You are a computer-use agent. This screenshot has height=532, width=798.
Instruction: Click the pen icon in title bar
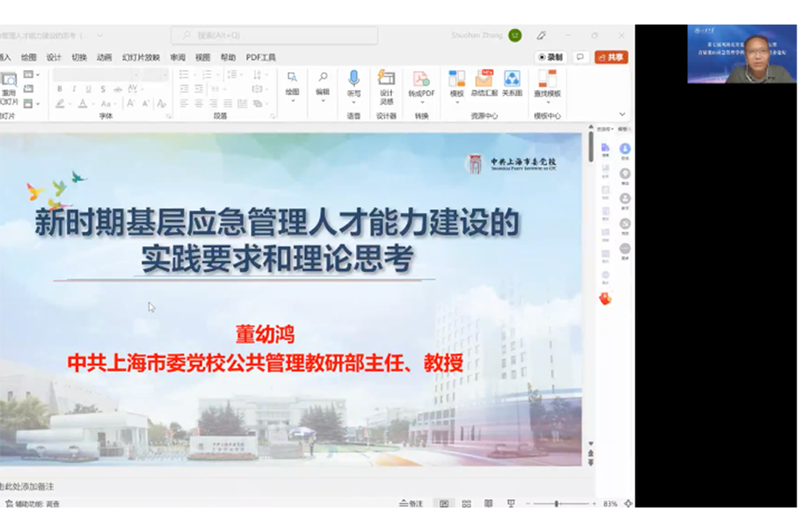[541, 35]
